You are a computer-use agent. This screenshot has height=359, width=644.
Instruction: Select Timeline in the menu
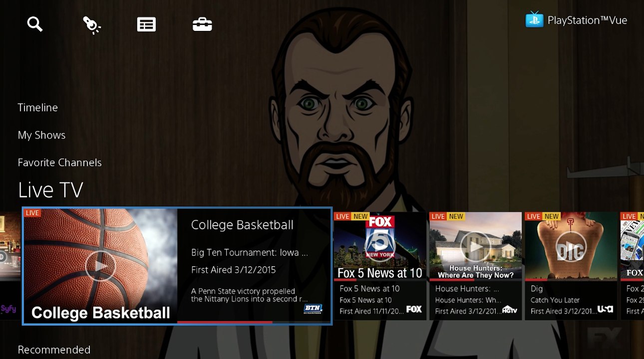coord(38,107)
